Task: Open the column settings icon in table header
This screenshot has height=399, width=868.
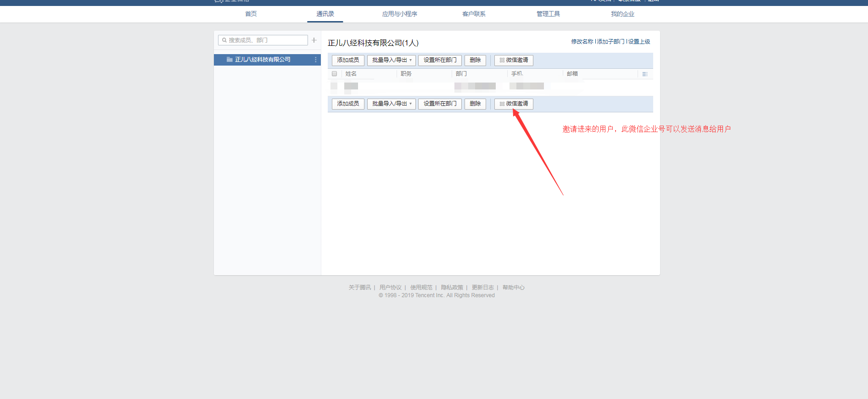Action: coord(645,74)
